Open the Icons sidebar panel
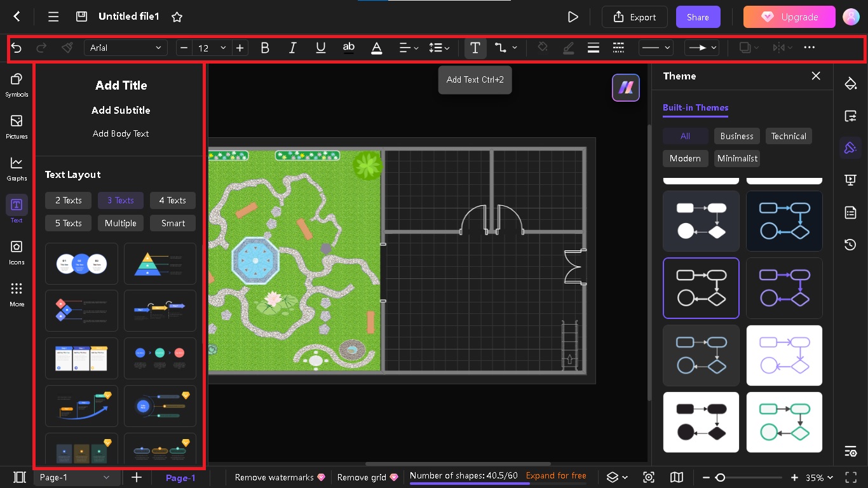The image size is (868, 488). point(17,252)
